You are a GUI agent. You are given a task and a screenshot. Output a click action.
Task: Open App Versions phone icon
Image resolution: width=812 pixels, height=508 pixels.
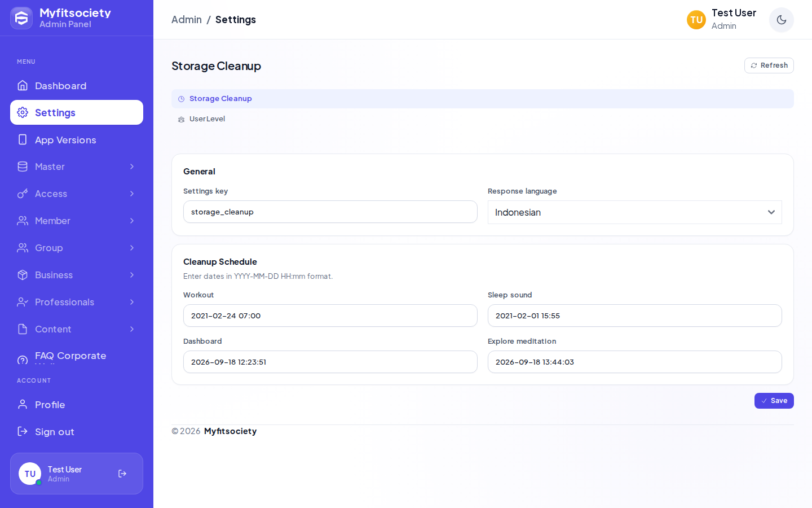[23, 139]
